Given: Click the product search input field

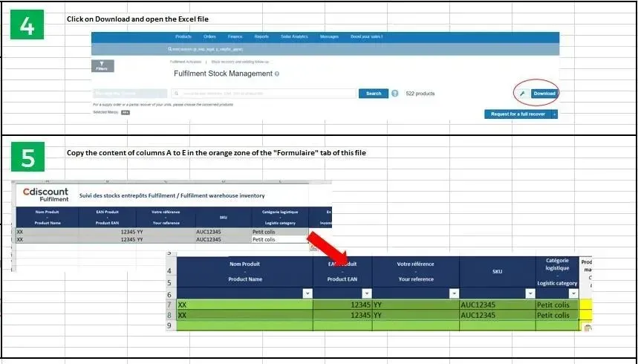Looking at the screenshot, I should point(264,94).
